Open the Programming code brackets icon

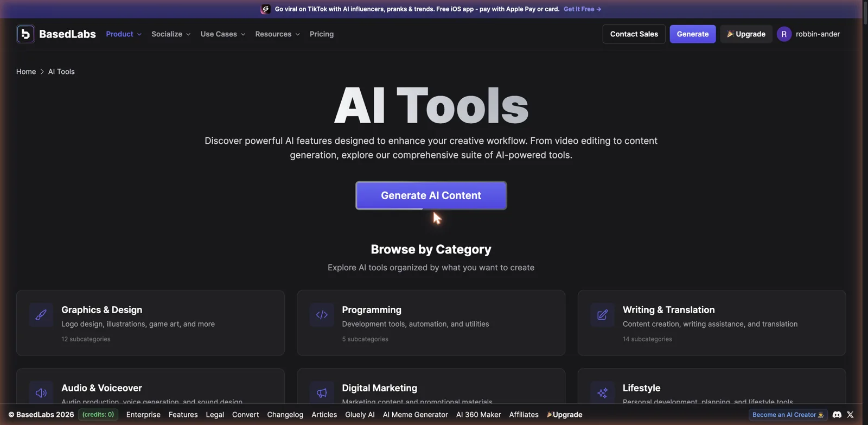click(322, 315)
